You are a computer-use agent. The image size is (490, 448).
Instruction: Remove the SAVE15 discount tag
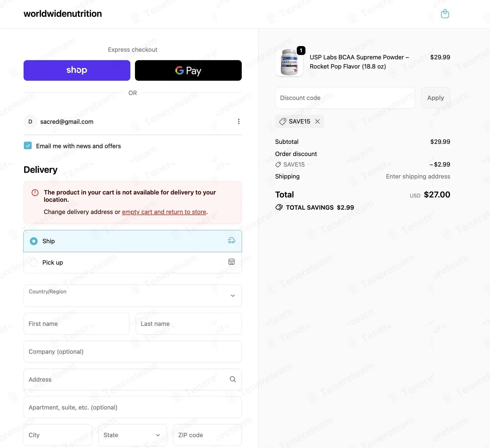pos(317,122)
